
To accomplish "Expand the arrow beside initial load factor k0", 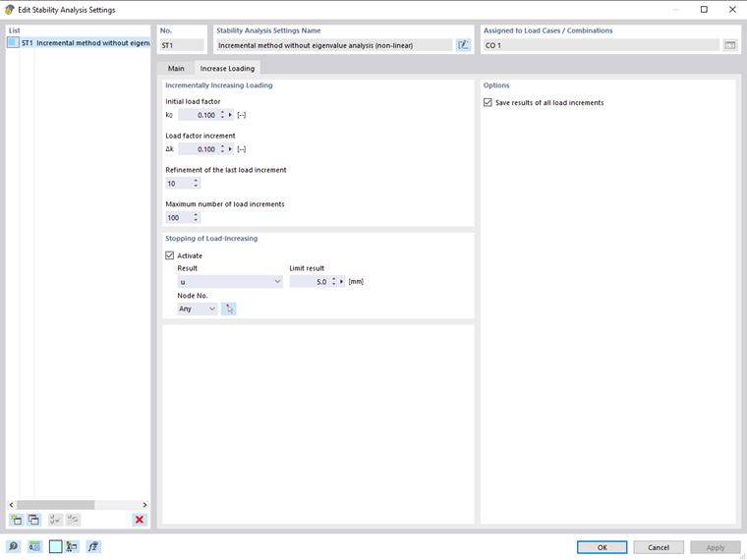I will tap(230, 115).
